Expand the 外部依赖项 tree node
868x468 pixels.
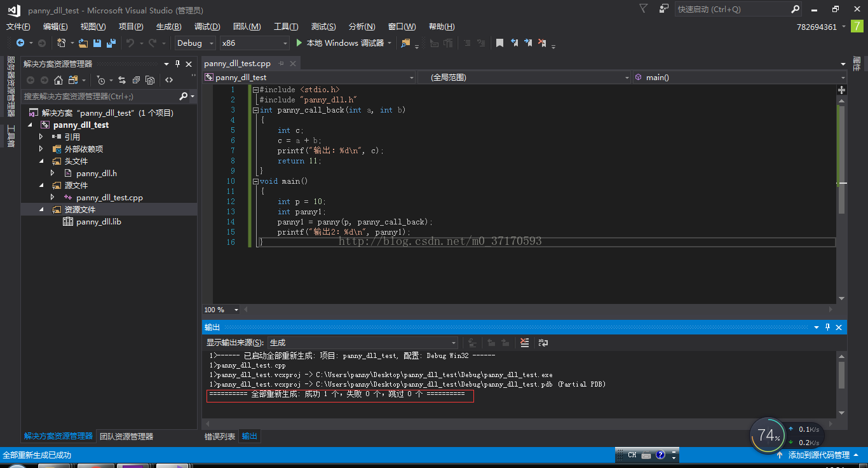click(x=41, y=149)
